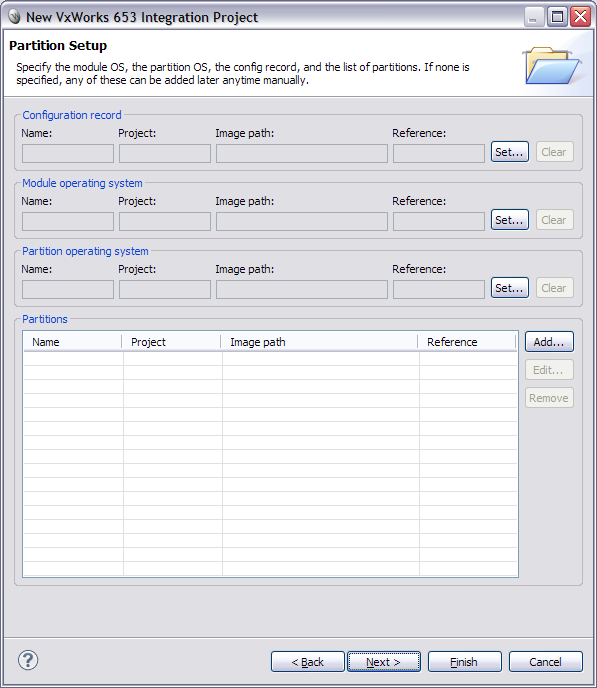
Task: Minimize the wizard window
Action: tap(534, 17)
